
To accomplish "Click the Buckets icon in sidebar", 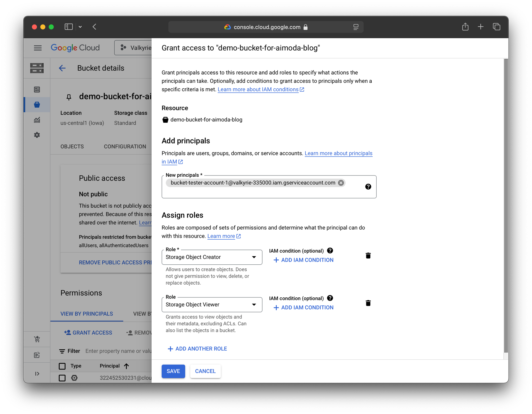I will tap(37, 105).
